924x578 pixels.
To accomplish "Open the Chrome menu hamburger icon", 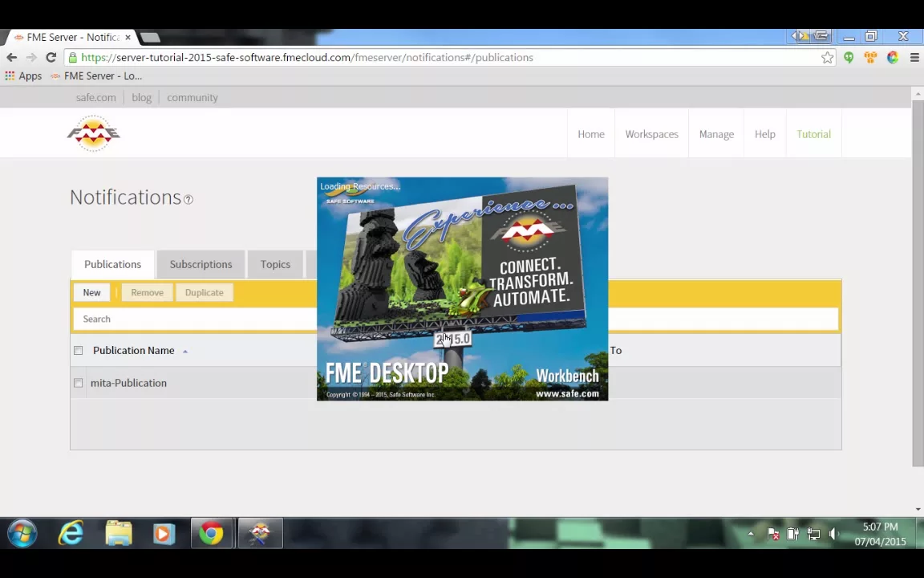I will pyautogui.click(x=914, y=57).
